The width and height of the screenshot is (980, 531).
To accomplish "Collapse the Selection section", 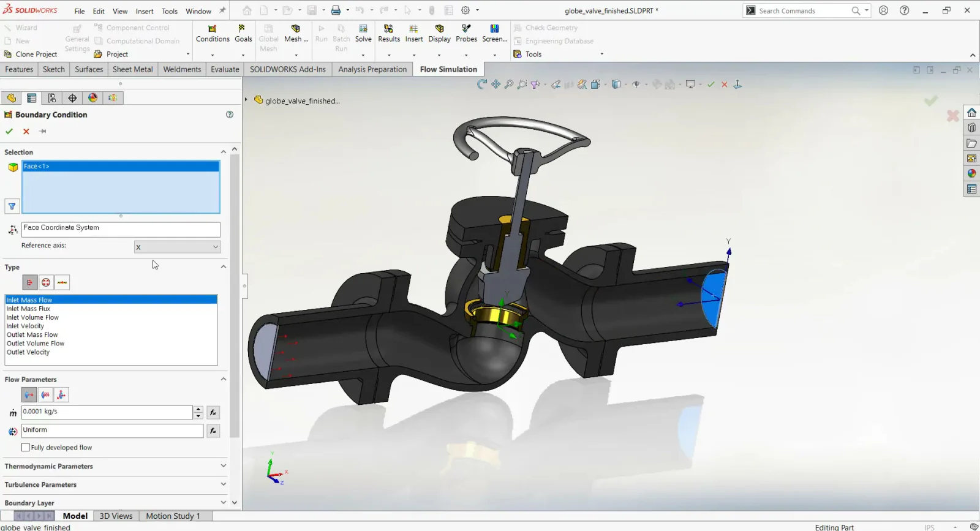I will pyautogui.click(x=223, y=152).
